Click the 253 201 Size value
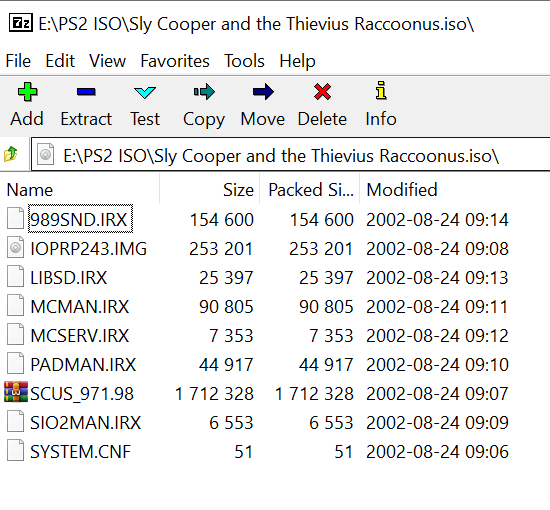This screenshot has height=510, width=550. pyautogui.click(x=221, y=249)
